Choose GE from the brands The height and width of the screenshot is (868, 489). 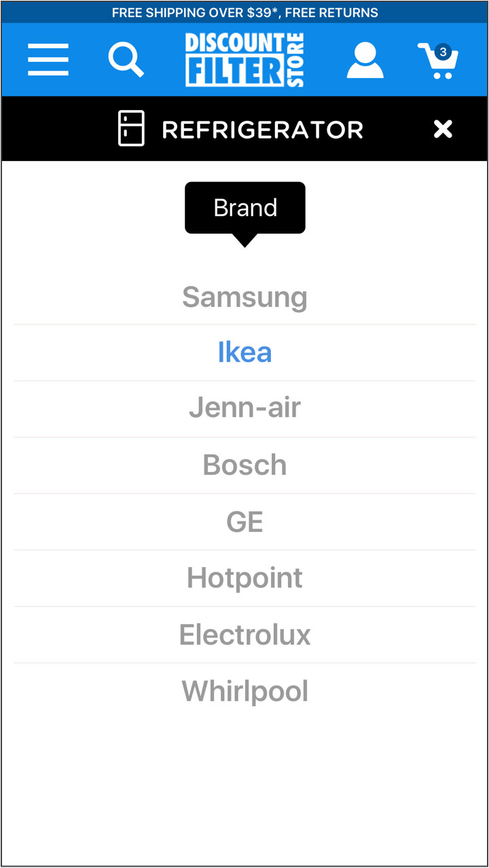pos(244,522)
